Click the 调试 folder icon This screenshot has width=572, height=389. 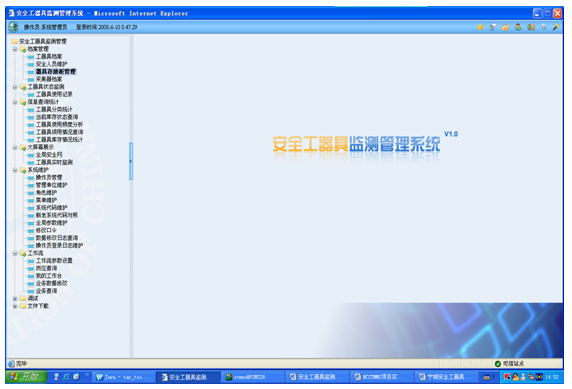pos(23,299)
